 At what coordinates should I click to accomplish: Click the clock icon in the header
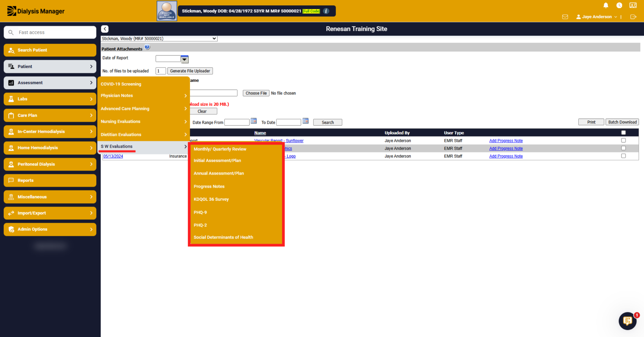[619, 5]
